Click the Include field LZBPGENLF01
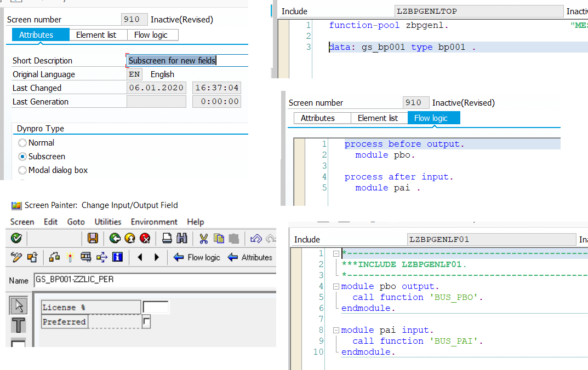This screenshot has height=370, width=588. pyautogui.click(x=492, y=239)
